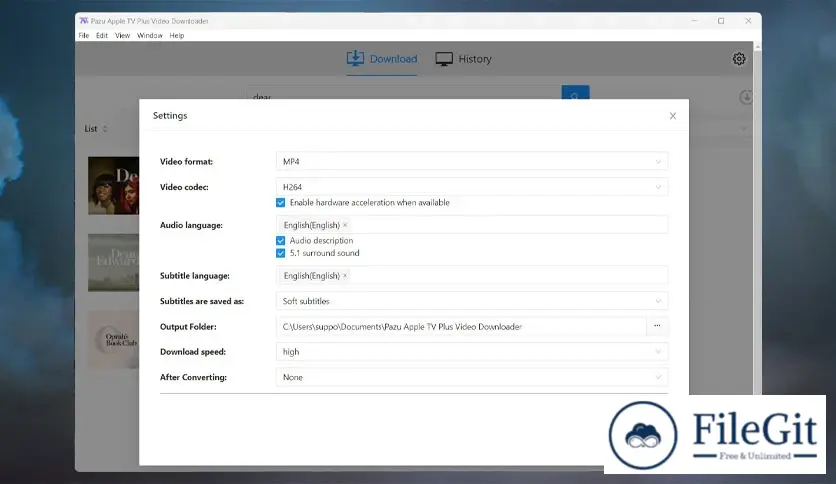Open the Window menu
Image resolution: width=836 pixels, height=484 pixels.
pos(150,36)
